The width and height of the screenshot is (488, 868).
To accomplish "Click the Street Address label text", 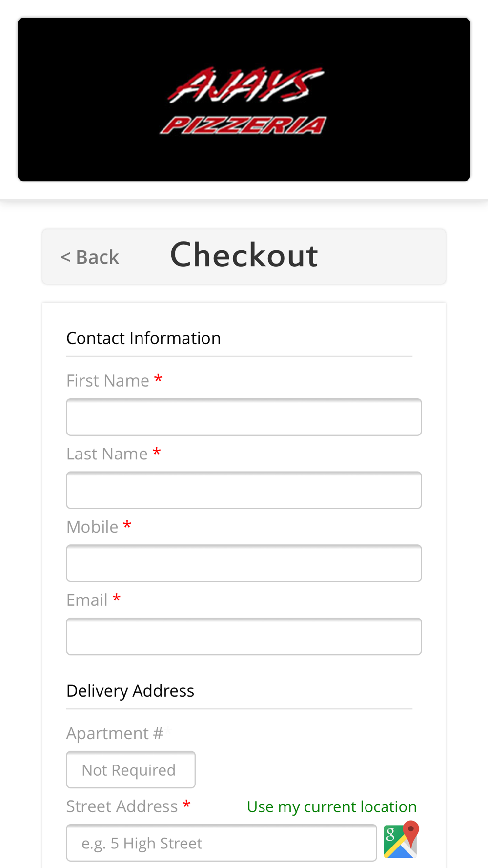I will coord(122,806).
